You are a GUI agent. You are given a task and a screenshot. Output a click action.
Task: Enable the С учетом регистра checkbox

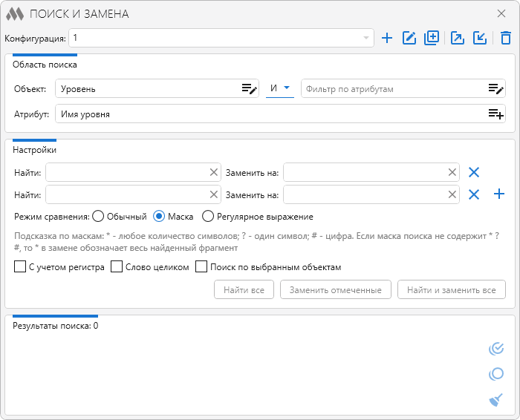(x=20, y=267)
